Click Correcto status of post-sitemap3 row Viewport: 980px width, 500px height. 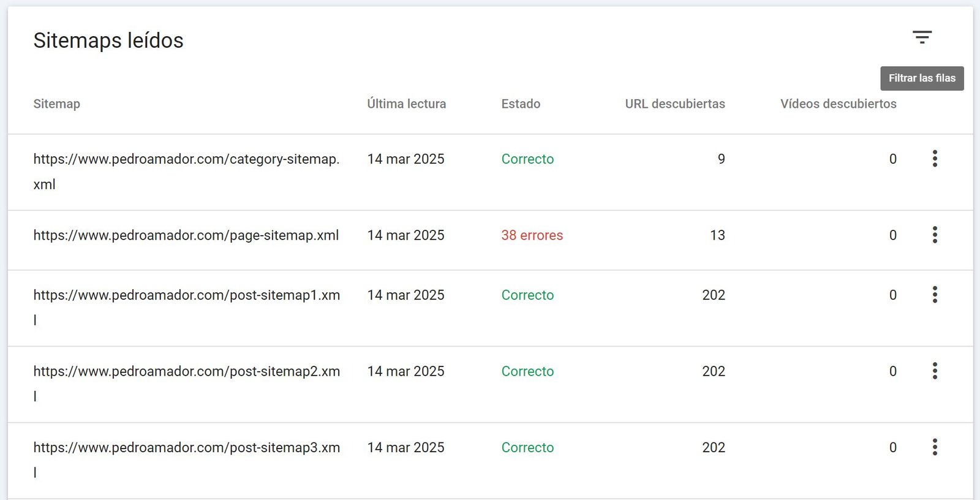(x=527, y=448)
